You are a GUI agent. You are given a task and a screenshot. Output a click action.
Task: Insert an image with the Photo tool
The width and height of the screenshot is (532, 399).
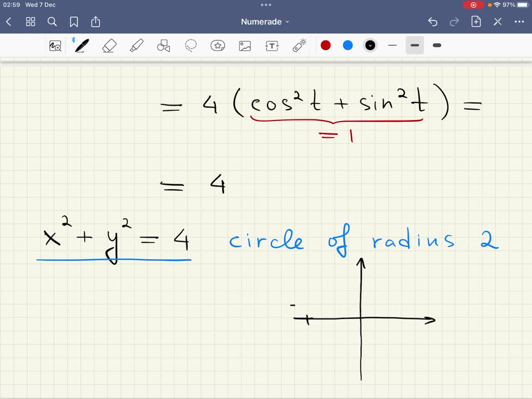(x=245, y=45)
